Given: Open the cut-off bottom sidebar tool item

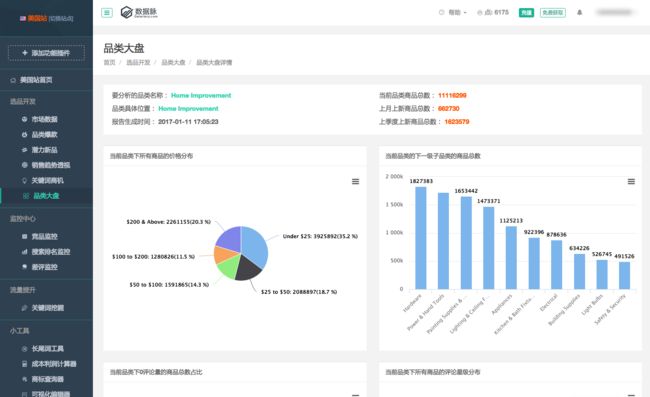Looking at the screenshot, I should click(x=46, y=393).
